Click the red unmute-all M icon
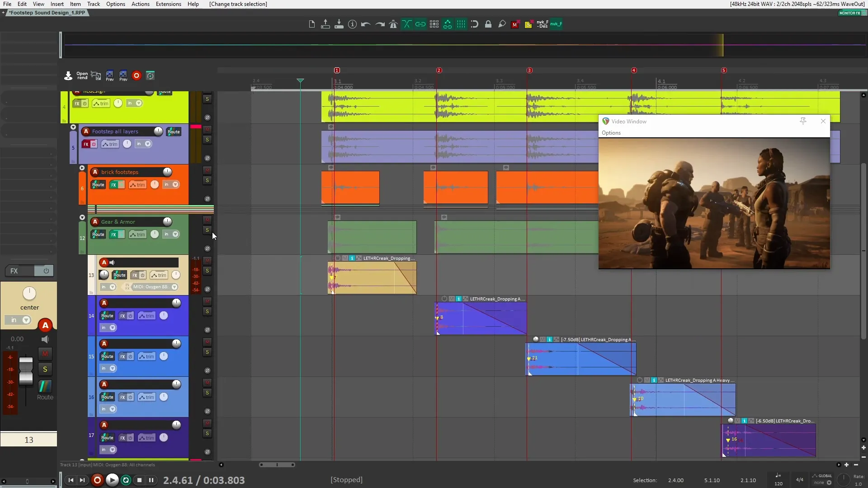868x488 pixels. pyautogui.click(x=514, y=25)
